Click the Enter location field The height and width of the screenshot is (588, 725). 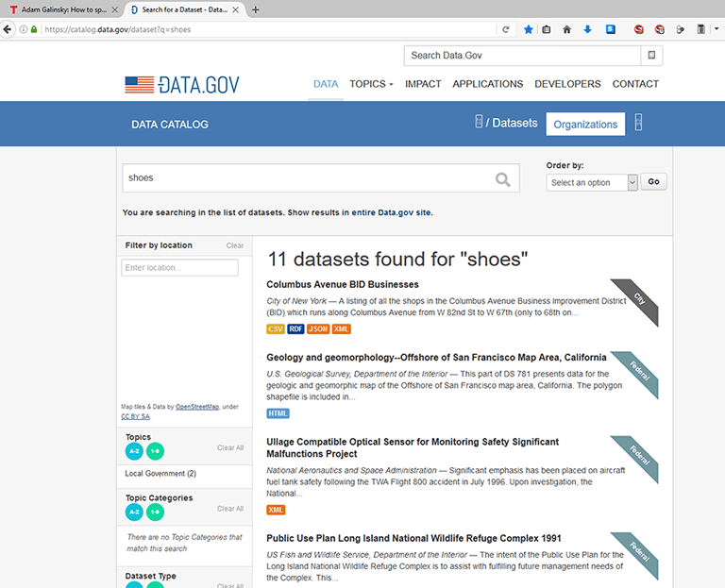pos(180,268)
